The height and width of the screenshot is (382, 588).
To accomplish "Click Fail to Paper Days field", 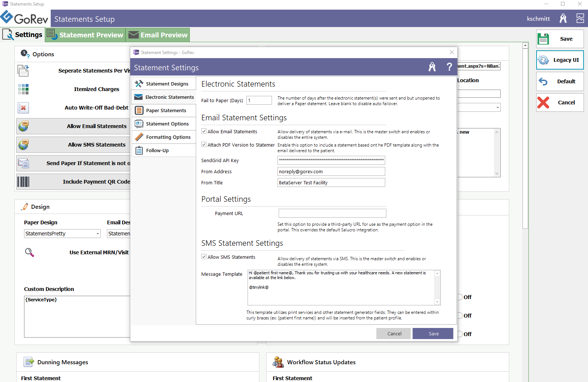I will (x=259, y=100).
